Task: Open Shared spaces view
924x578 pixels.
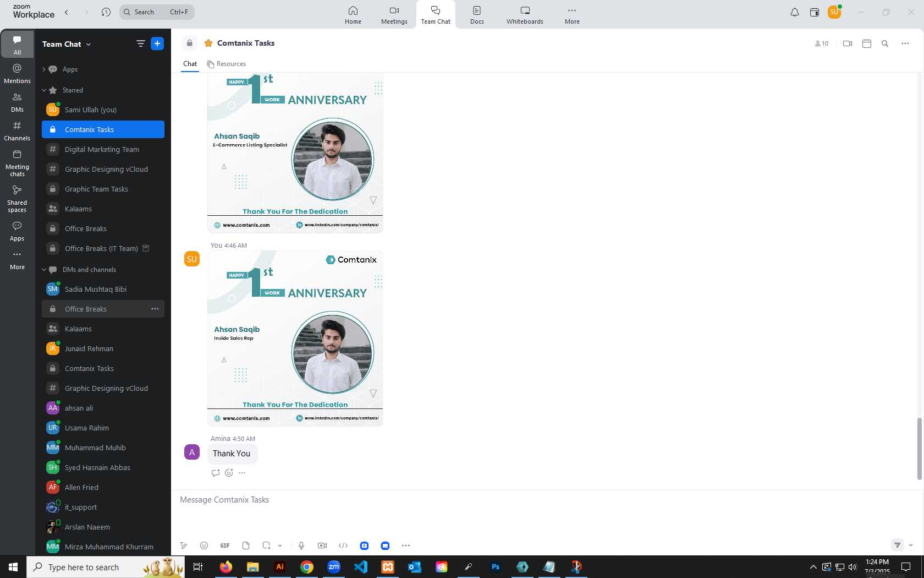Action: pyautogui.click(x=17, y=199)
